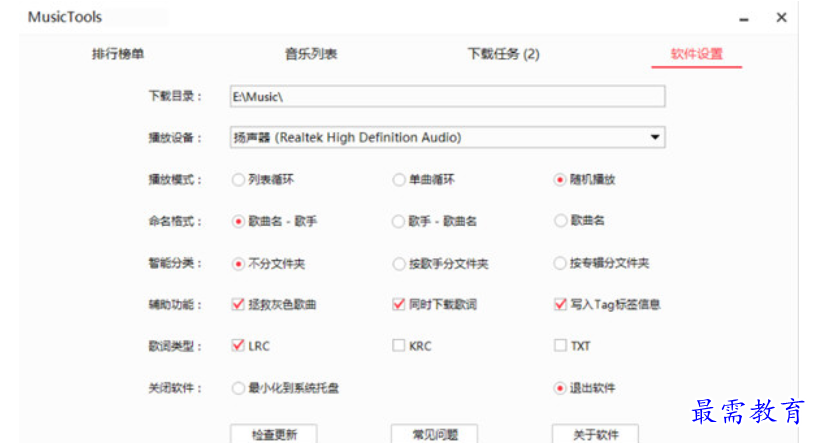Open the 音乐列表 tab
Screen dimensions: 813x443
[311, 54]
